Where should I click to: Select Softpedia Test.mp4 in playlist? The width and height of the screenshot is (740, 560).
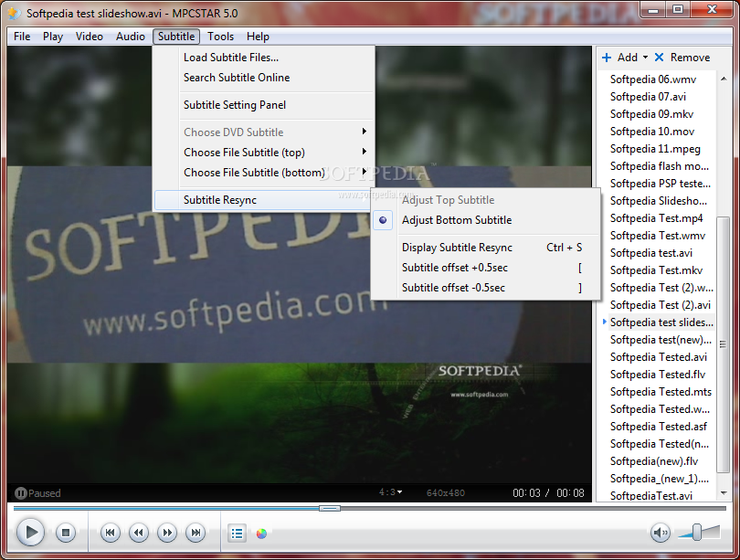coord(658,218)
